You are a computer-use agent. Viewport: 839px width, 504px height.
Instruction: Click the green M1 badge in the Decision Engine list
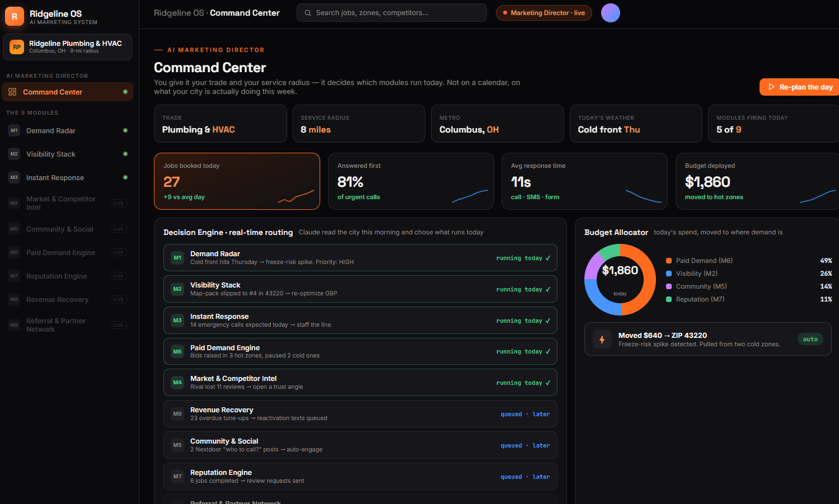pos(177,258)
